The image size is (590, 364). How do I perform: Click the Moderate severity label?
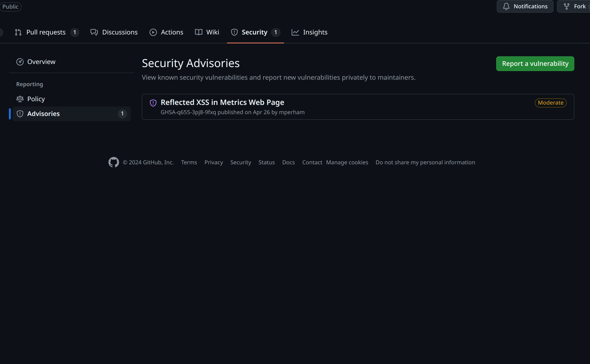[551, 103]
